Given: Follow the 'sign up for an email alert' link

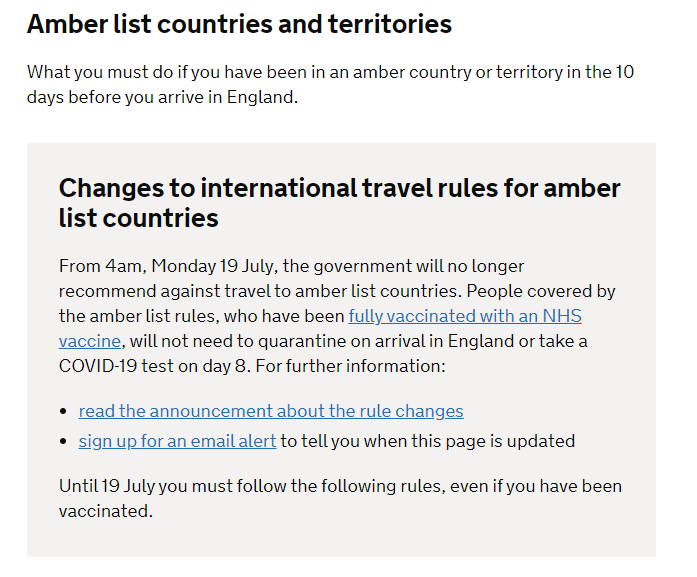Looking at the screenshot, I should (x=177, y=441).
